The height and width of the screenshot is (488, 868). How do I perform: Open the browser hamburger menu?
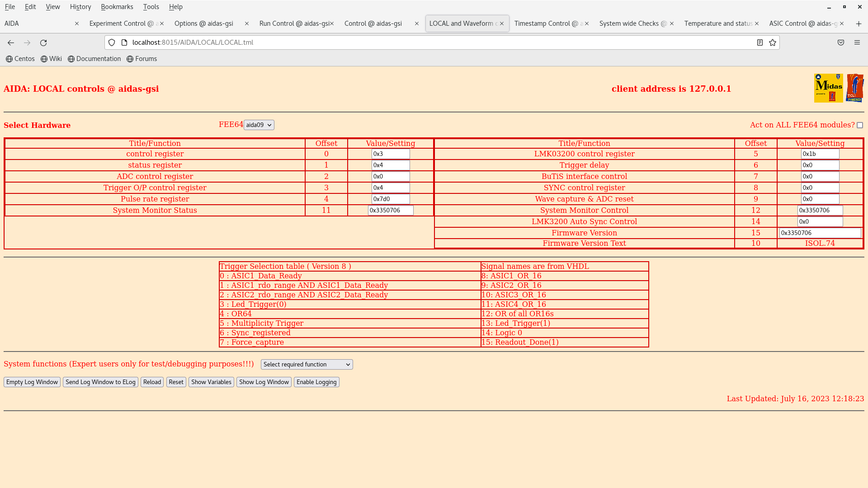(857, 42)
